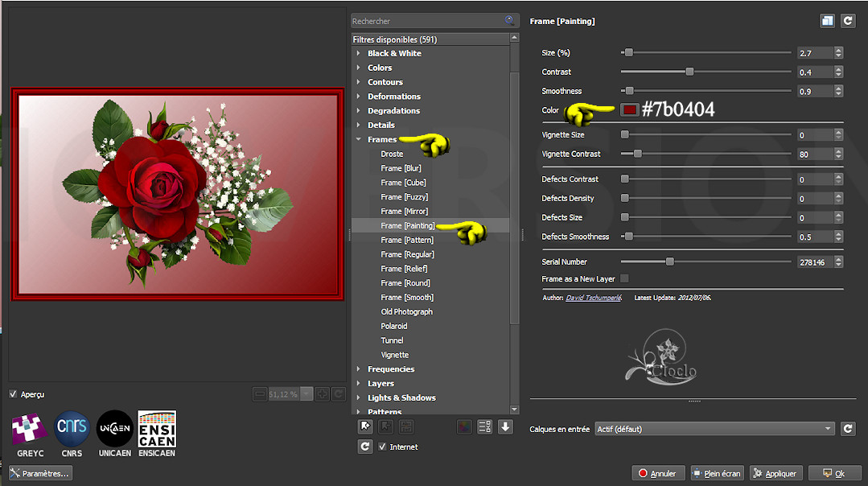Click the copy command icon beside reset

pyautogui.click(x=827, y=22)
